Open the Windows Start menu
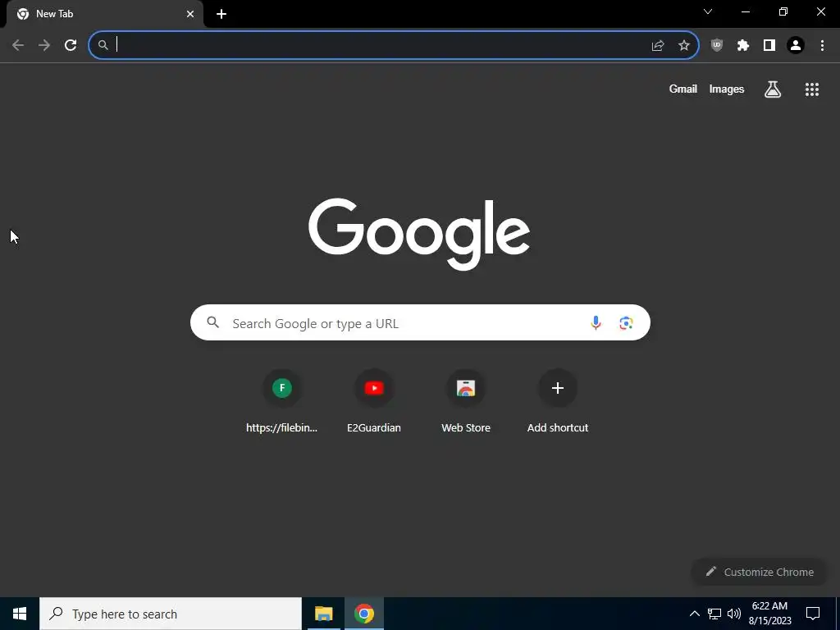 tap(20, 614)
